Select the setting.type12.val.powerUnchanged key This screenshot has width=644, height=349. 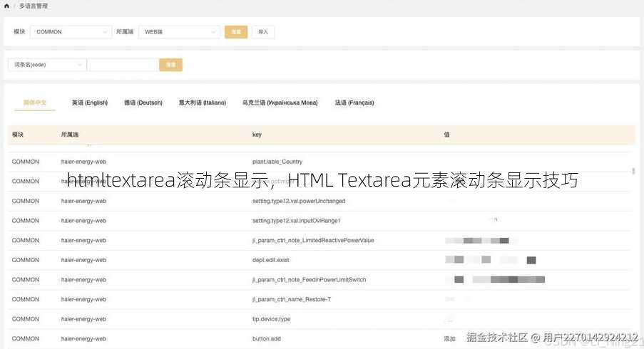click(299, 201)
